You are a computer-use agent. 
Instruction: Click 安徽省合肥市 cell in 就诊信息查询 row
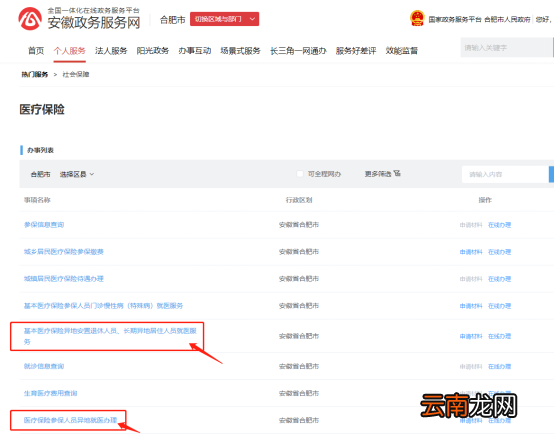(x=299, y=366)
